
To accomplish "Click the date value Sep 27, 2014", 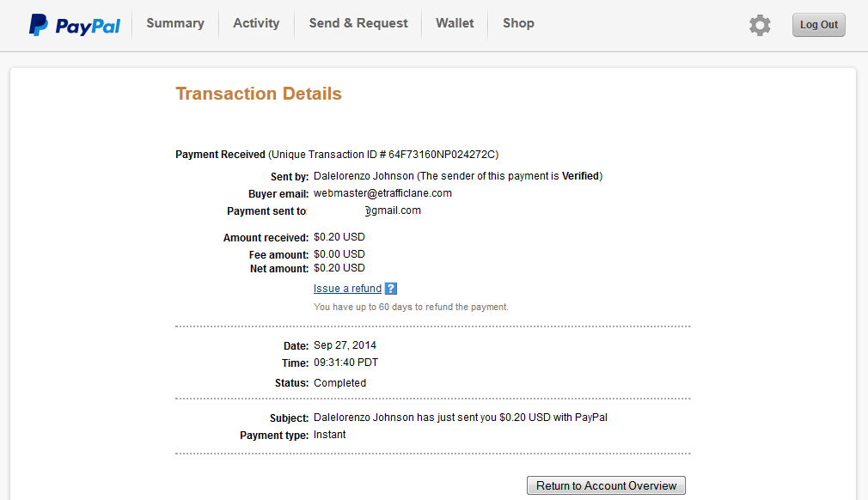I will (x=345, y=345).
